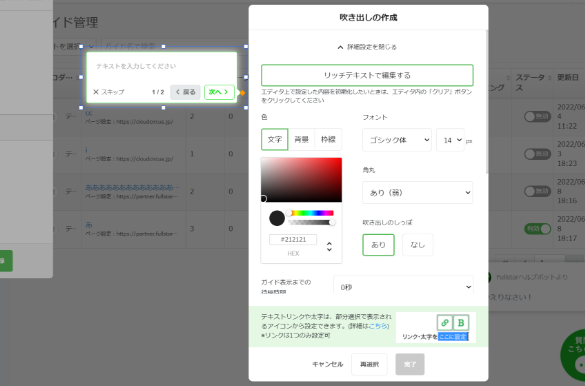585x386 pixels.
Task: Open guide link cc in table
Action: click(89, 113)
